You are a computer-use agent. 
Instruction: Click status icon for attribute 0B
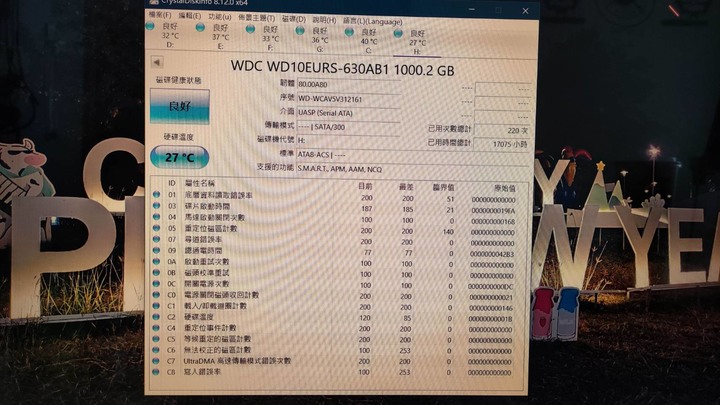157,272
